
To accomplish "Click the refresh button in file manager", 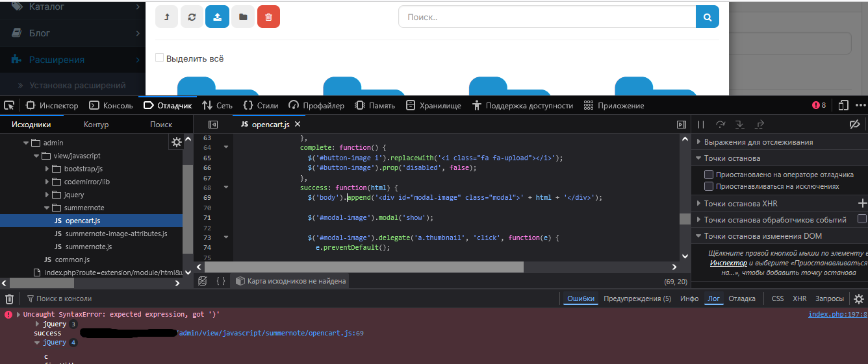I will pos(192,17).
